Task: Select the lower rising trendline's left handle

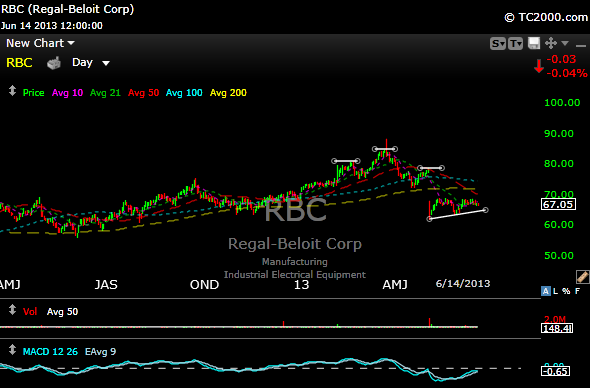Action: click(429, 219)
